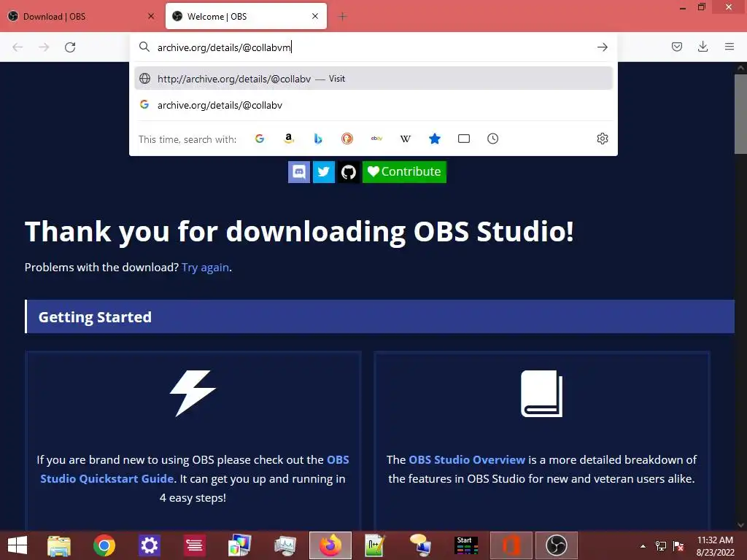
Task: Open the Office app in the taskbar
Action: tap(511, 545)
